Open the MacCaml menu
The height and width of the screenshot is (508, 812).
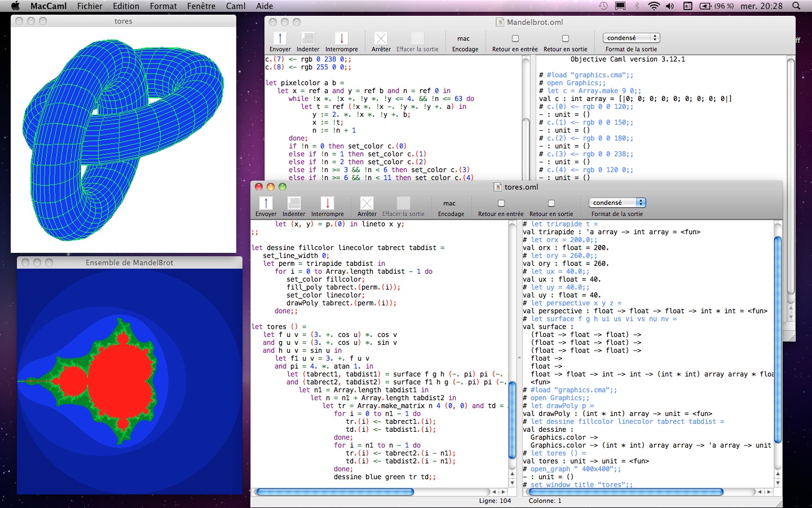(x=48, y=6)
